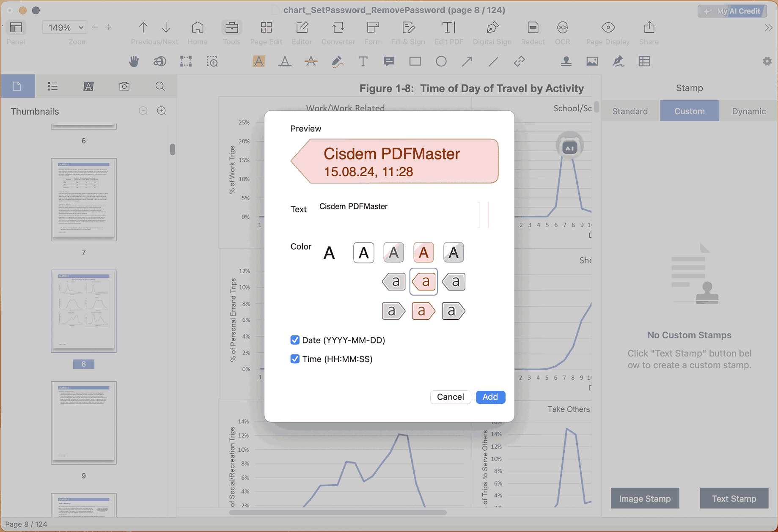This screenshot has height=532, width=778.
Task: Select the hand pan tool
Action: point(134,61)
